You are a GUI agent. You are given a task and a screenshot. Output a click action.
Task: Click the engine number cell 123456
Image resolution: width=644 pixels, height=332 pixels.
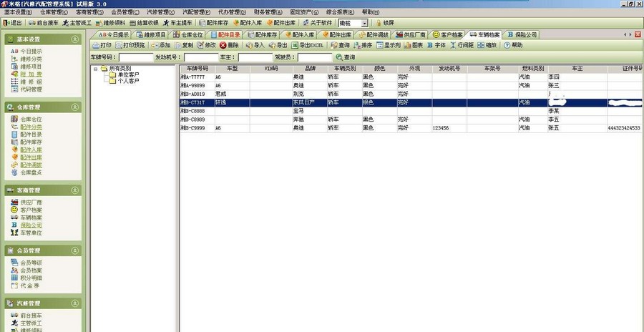[449, 128]
